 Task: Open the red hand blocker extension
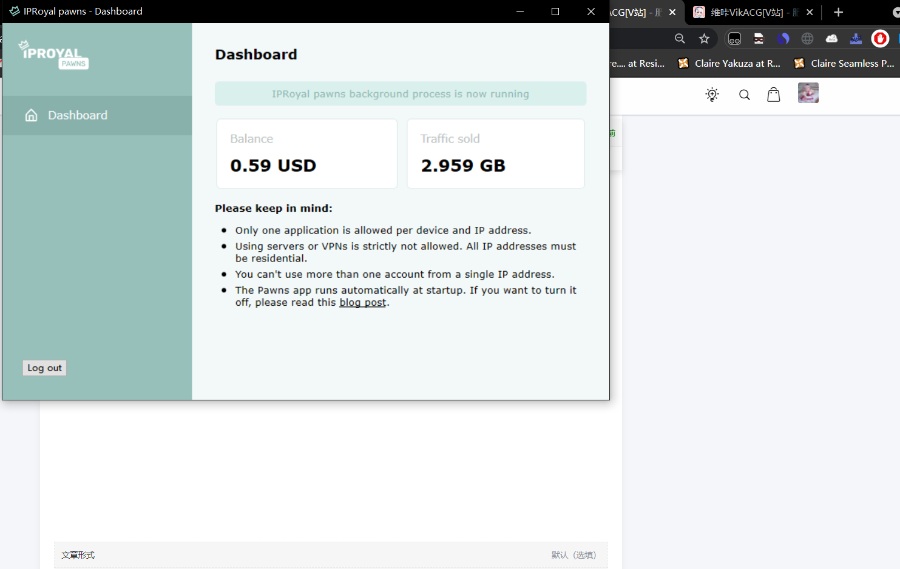(x=880, y=39)
